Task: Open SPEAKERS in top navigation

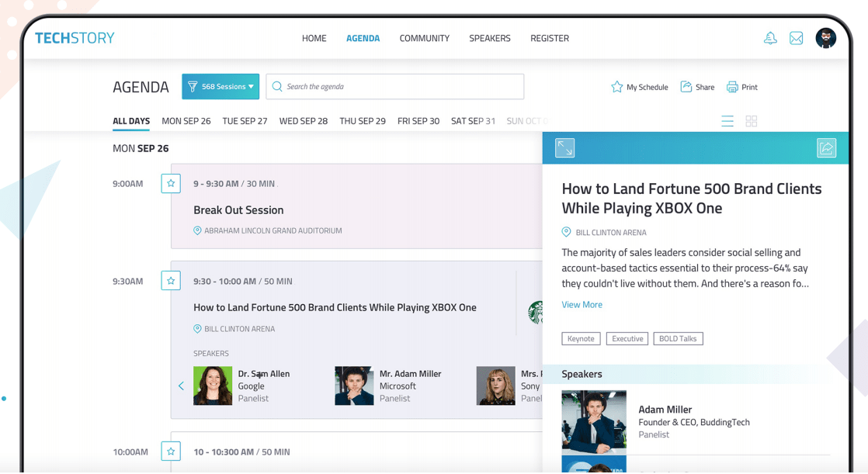Action: coord(490,38)
